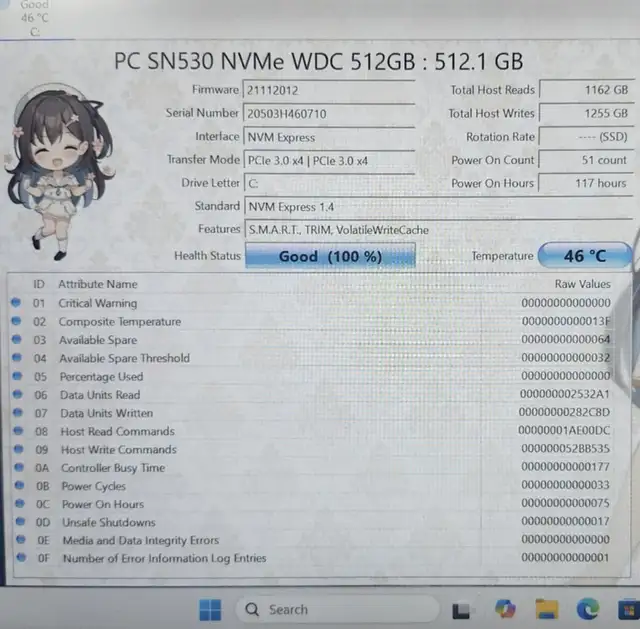Click the status dot beside Controller Busy Time

(x=19, y=467)
